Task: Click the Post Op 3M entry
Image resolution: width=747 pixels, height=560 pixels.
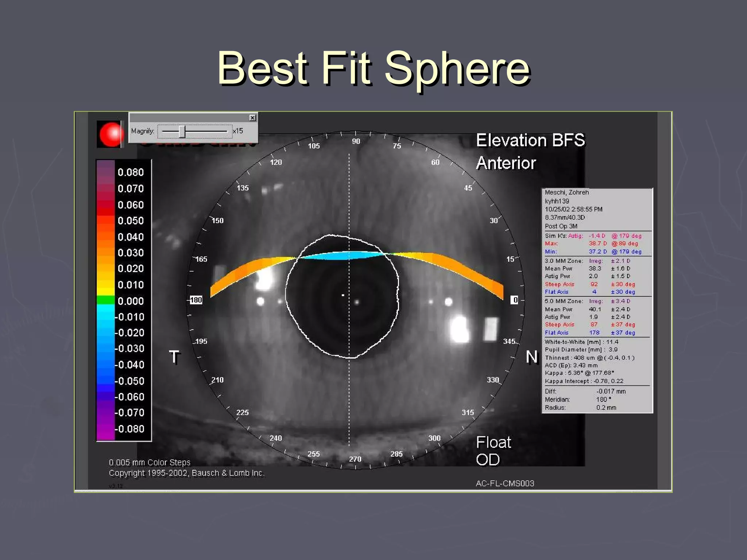Action: click(561, 226)
